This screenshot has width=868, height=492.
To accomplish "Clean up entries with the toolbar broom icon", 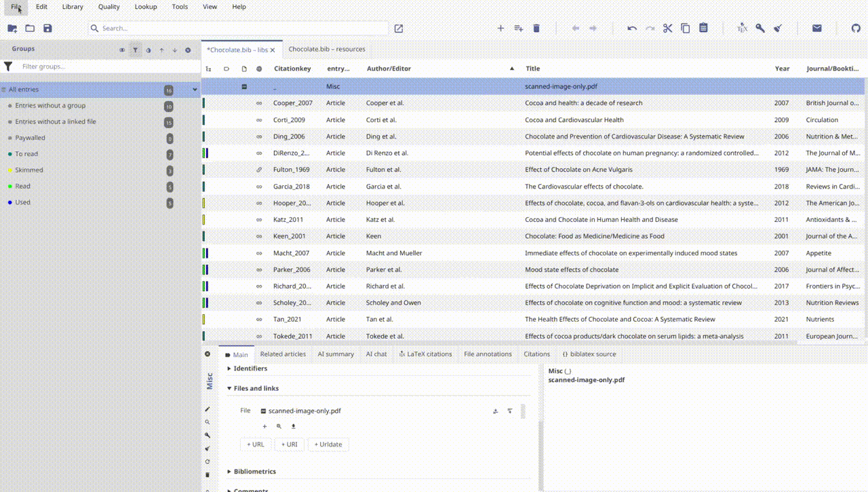I will (x=778, y=29).
